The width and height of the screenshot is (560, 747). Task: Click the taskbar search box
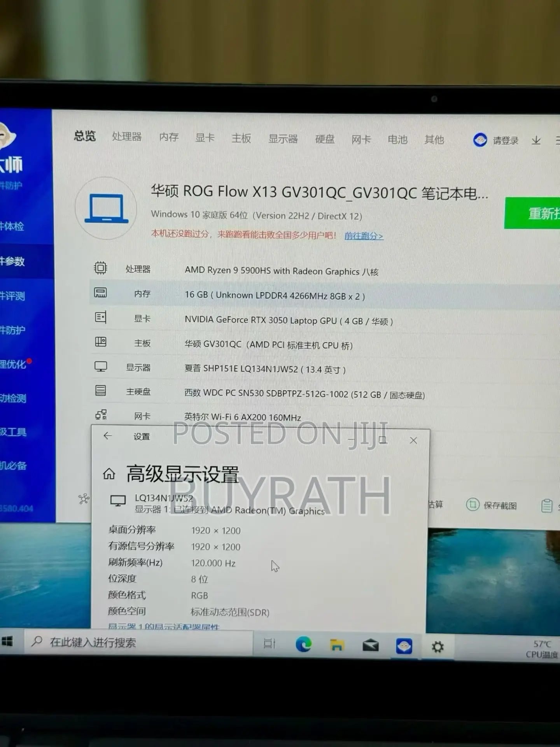(x=138, y=642)
